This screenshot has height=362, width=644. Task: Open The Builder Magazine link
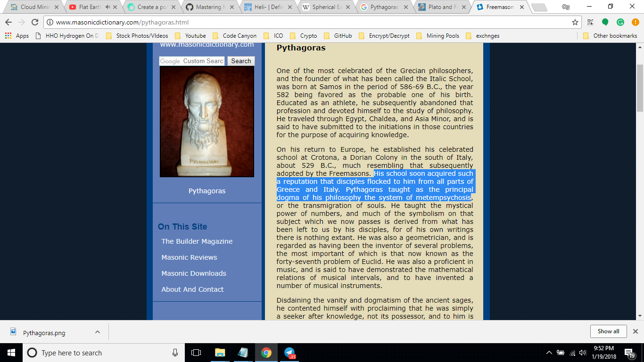tap(197, 241)
